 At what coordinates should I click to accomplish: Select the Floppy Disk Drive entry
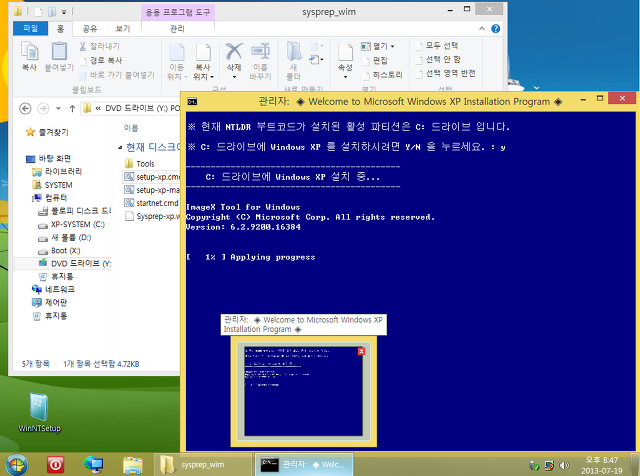tap(74, 211)
